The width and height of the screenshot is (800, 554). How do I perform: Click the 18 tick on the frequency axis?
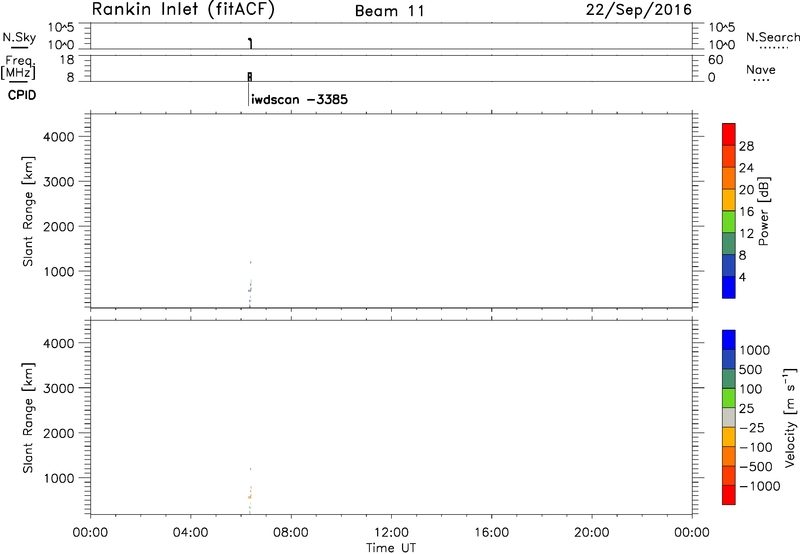67,60
